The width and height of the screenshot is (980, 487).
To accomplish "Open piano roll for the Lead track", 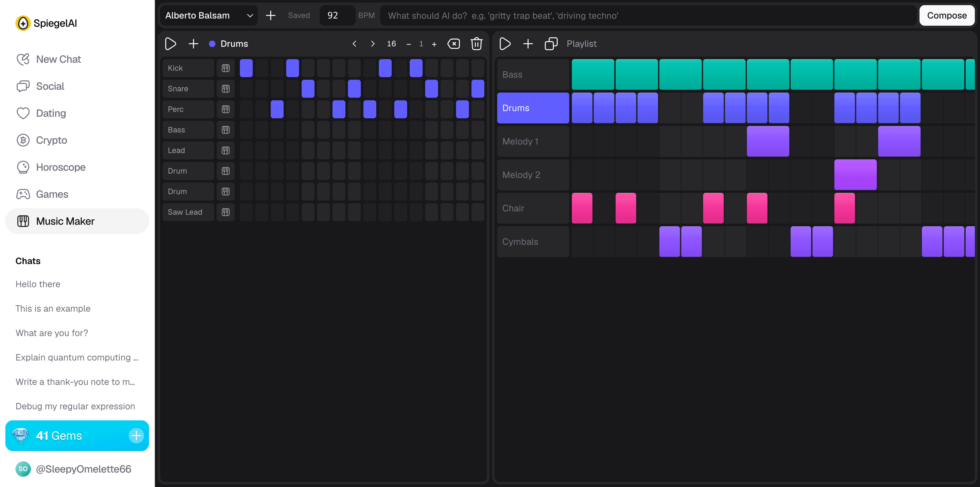I will [226, 150].
